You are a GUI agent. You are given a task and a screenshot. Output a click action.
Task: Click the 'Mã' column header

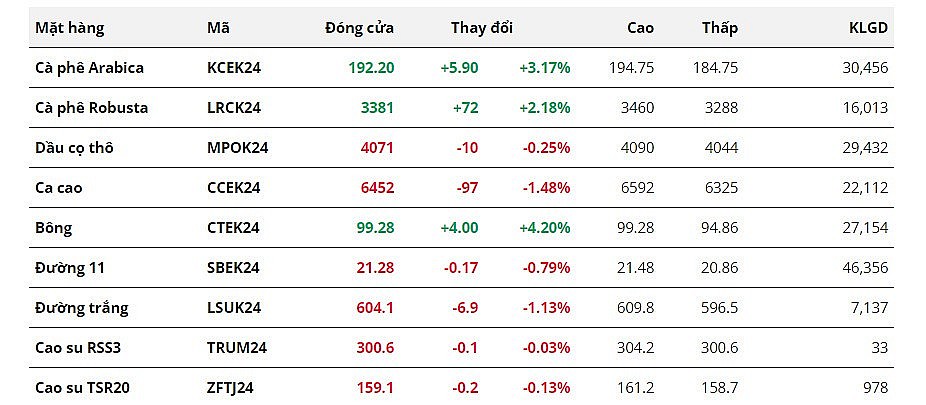218,28
